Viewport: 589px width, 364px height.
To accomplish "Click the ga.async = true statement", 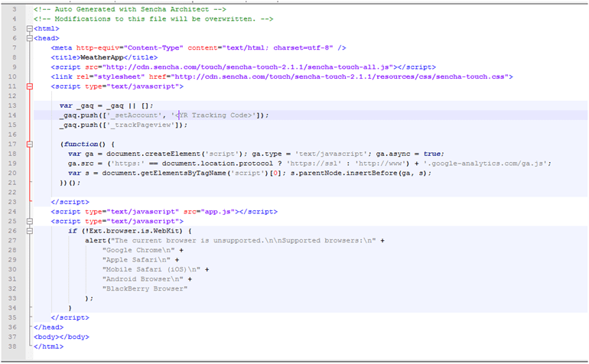I will pos(410,154).
